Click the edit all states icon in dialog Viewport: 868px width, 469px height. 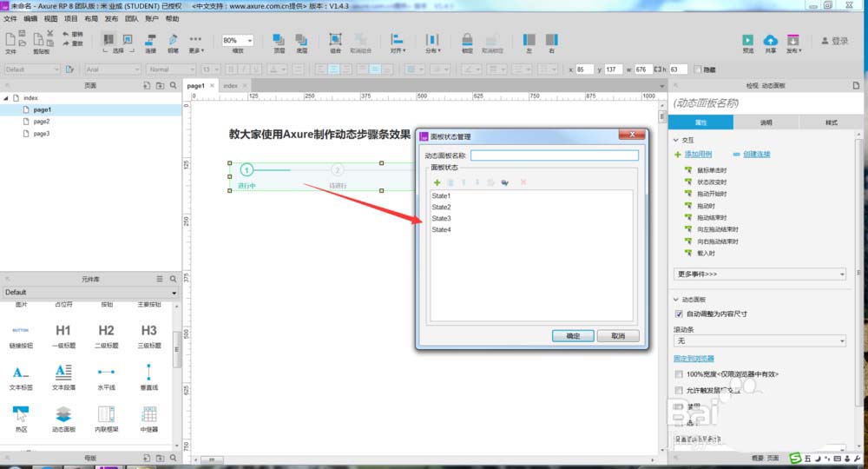point(504,182)
